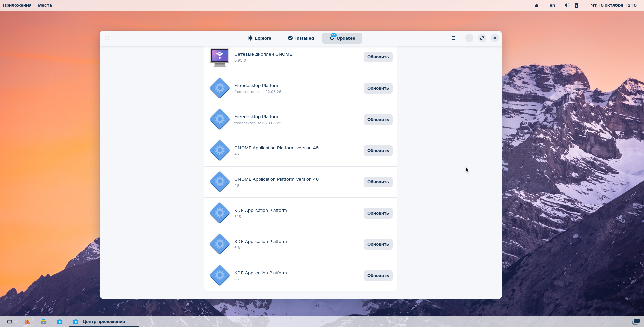
Task: Open GNOME Application Platform version 45 title
Action: point(276,148)
